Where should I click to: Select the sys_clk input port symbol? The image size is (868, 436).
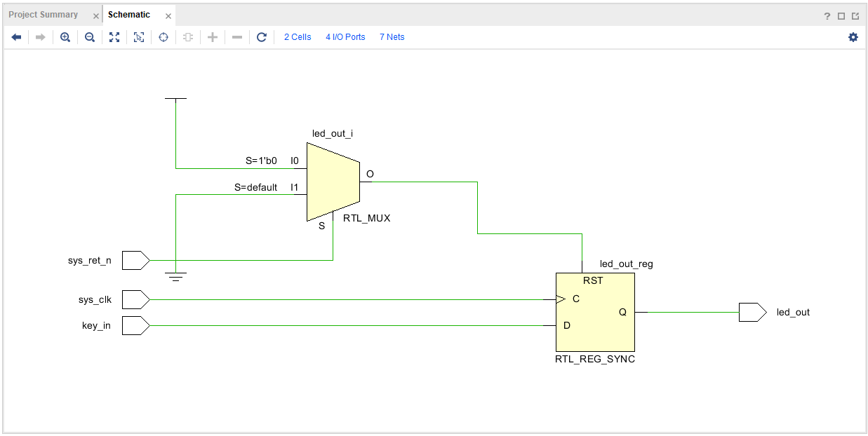tap(135, 300)
